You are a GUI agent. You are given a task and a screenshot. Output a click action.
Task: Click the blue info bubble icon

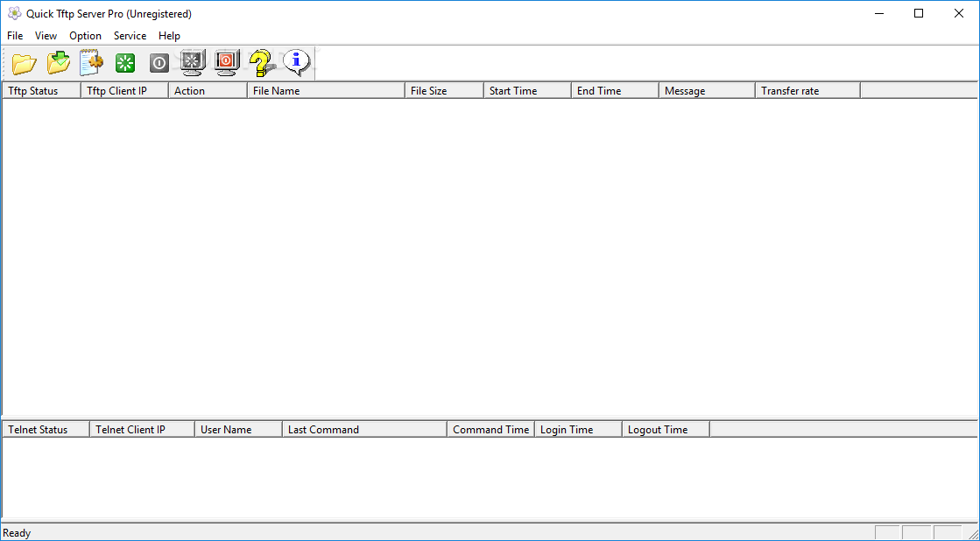296,62
